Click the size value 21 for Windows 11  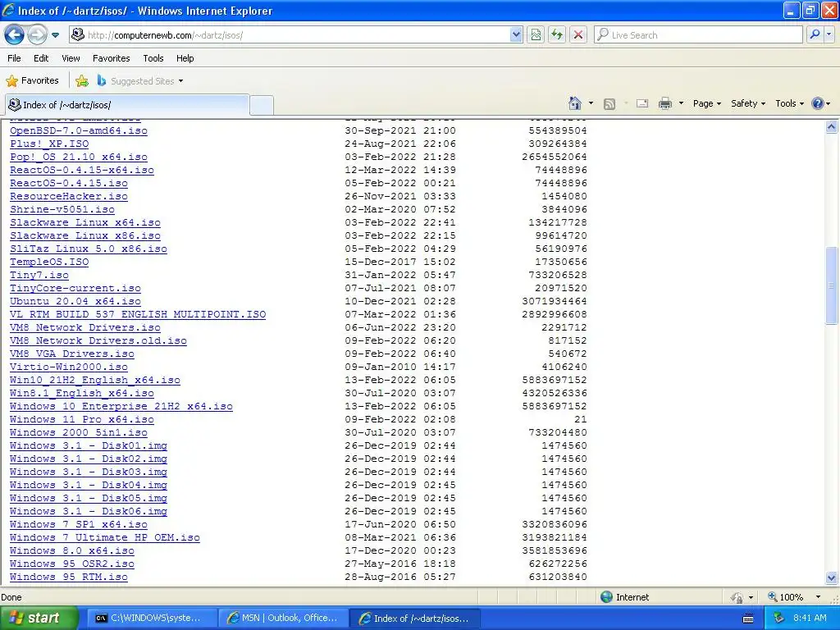[580, 419]
